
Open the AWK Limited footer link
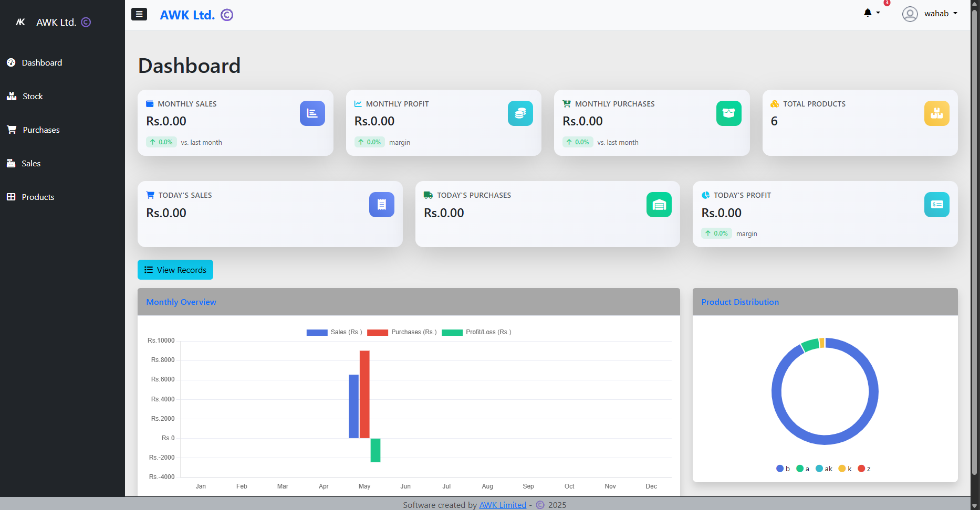pos(502,505)
